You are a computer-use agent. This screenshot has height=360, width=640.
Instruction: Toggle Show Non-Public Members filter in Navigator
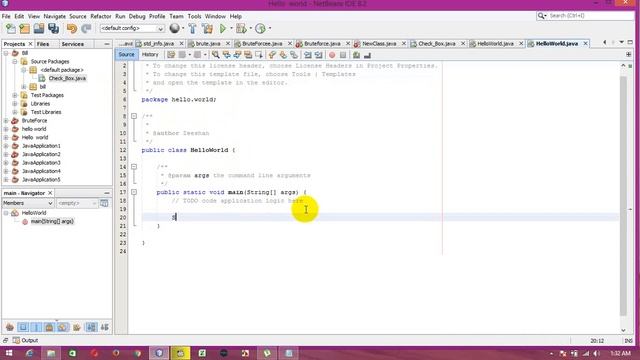[49, 327]
